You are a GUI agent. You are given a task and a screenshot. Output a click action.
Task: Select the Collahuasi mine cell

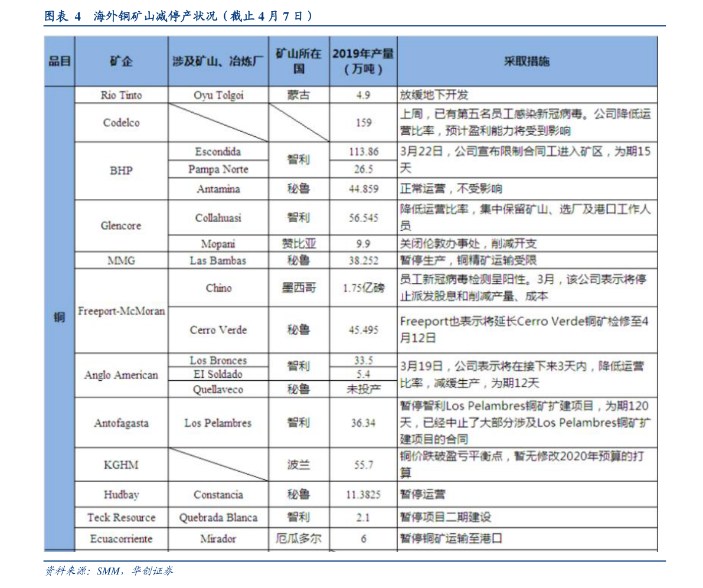218,218
